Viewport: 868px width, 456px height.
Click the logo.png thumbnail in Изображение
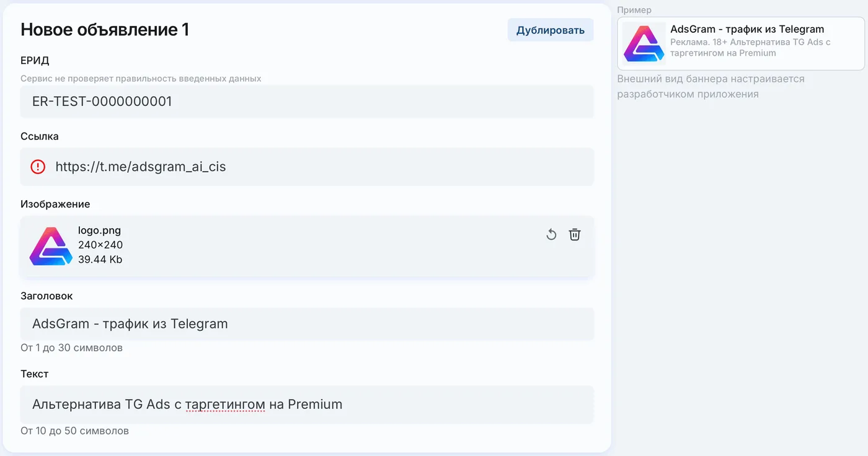point(51,246)
